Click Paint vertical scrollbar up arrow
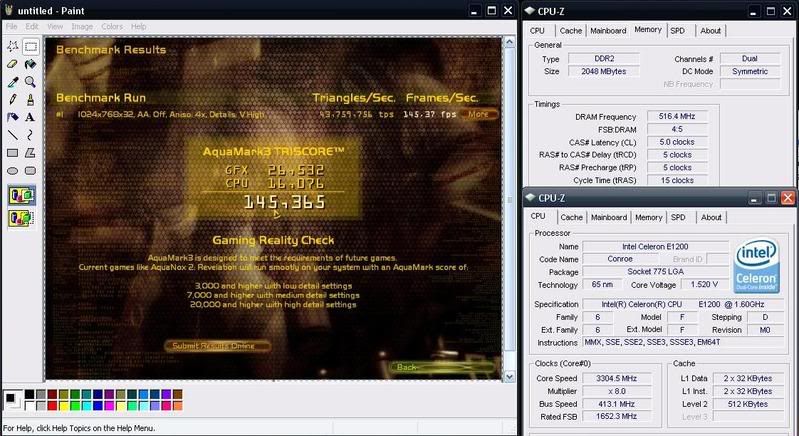The image size is (799, 436). coord(509,42)
